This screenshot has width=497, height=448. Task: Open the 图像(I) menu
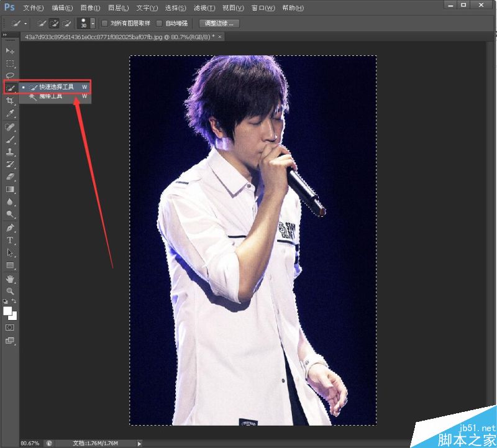point(90,8)
